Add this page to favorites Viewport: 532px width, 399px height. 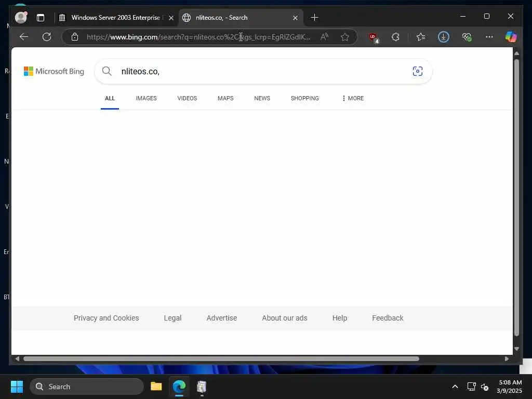[x=345, y=37]
